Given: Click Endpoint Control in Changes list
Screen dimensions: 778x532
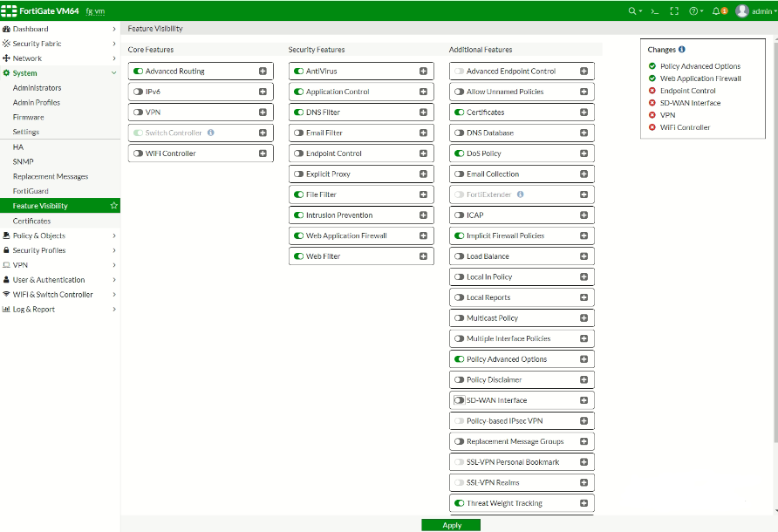Looking at the screenshot, I should [687, 91].
